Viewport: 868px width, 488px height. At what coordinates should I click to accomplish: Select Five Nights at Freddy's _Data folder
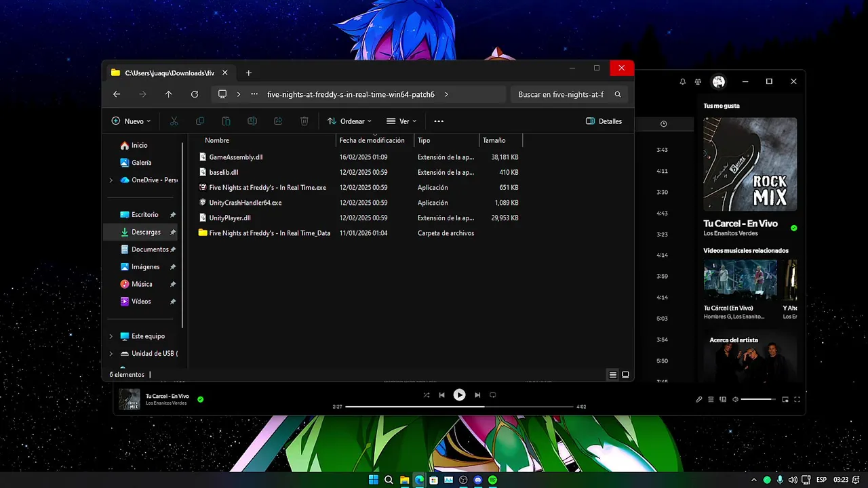[269, 233]
